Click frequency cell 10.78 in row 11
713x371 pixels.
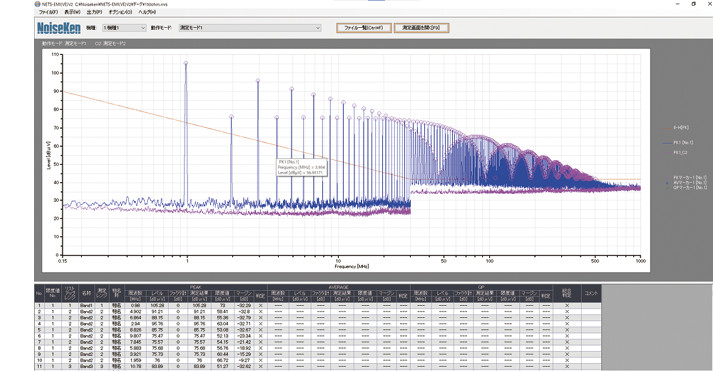[135, 366]
